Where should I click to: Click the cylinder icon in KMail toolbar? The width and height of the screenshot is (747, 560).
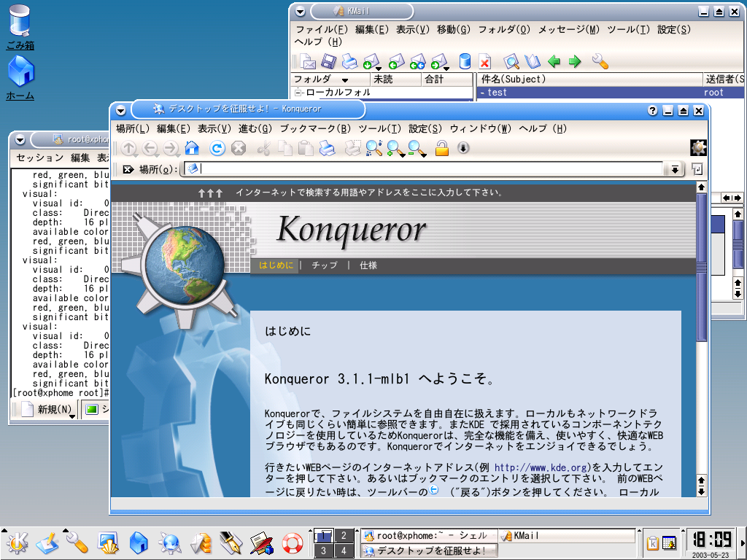click(x=465, y=61)
